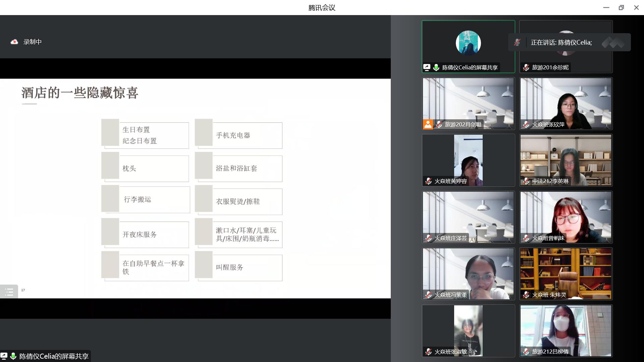The image size is (644, 362).
Task: Click 录制中 recording label
Action: [33, 42]
